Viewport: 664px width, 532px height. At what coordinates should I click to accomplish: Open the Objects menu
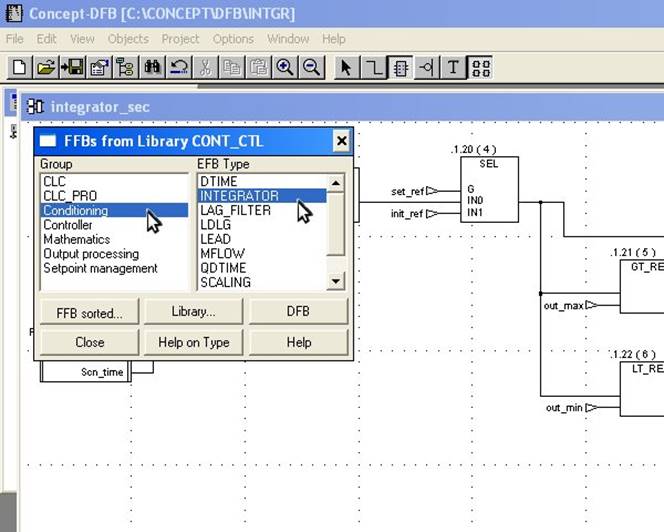[128, 39]
